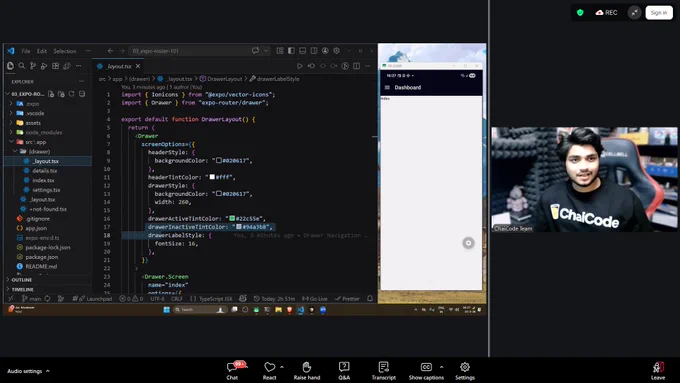Refresh the Explorer file tree

tap(72, 94)
